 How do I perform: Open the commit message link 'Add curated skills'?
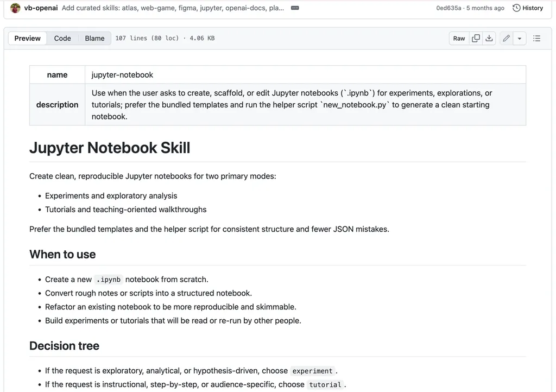(x=173, y=8)
